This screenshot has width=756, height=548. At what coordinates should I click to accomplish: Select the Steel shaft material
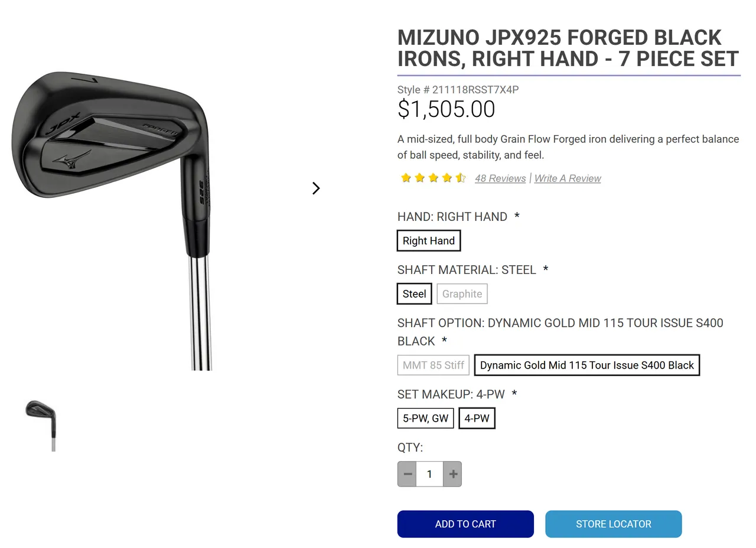point(414,293)
